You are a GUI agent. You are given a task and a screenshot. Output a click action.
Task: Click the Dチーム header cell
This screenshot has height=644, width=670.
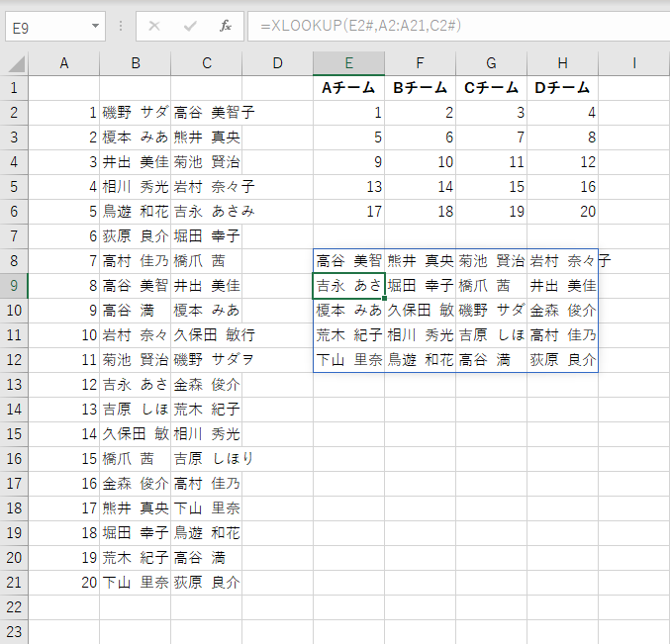[563, 88]
